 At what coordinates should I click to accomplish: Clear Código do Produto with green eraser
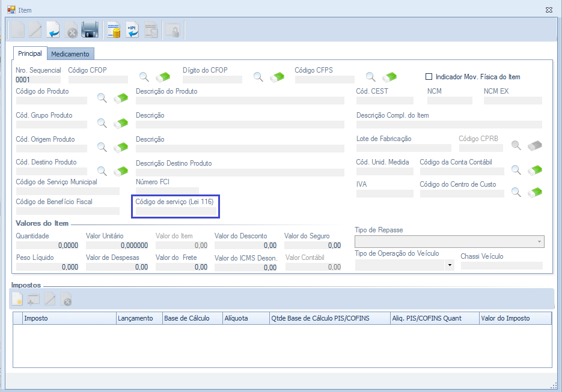[x=121, y=98]
